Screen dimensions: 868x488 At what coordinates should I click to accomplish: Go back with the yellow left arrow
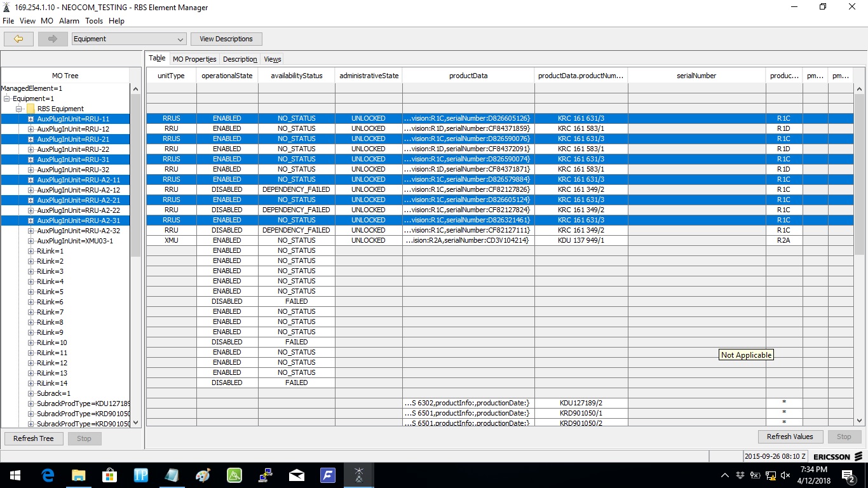[19, 39]
